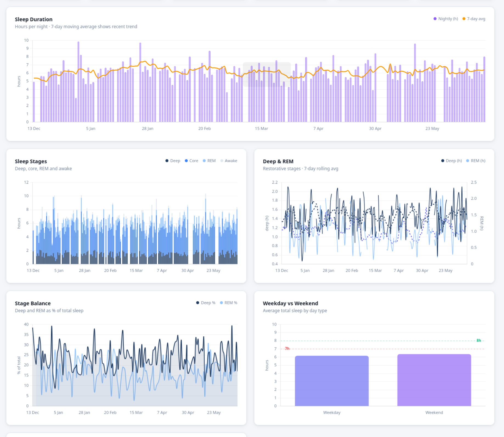504x437 pixels.
Task: Click the 23 May label on Sleep Duration axis
Action: coord(432,128)
